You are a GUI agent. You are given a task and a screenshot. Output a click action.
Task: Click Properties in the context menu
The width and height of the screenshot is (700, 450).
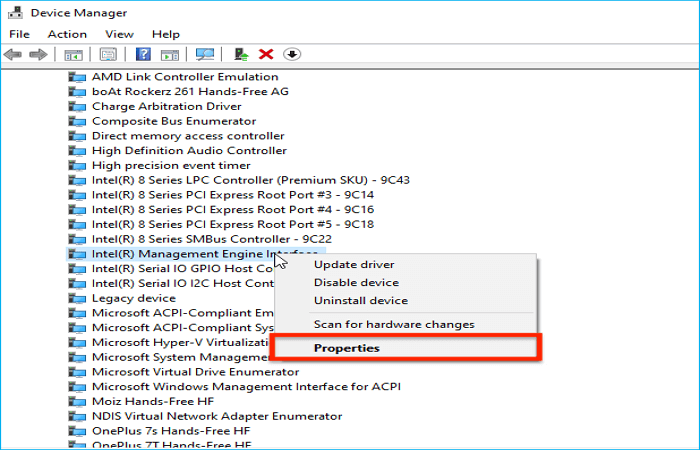[x=347, y=348]
